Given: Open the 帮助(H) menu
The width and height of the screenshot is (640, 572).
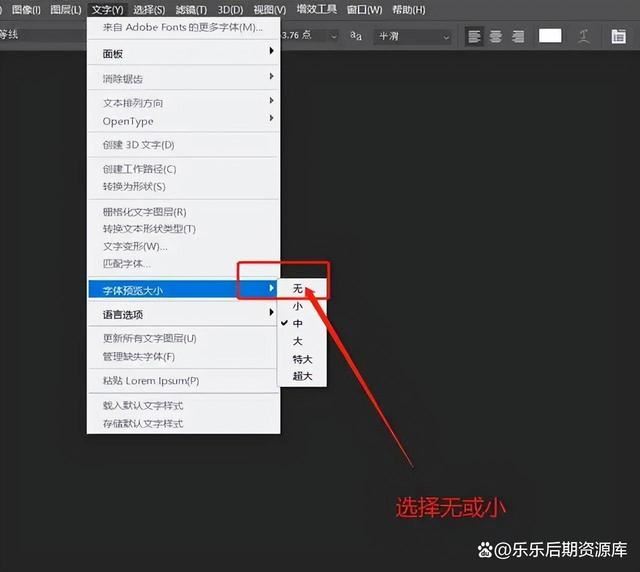Looking at the screenshot, I should point(409,10).
